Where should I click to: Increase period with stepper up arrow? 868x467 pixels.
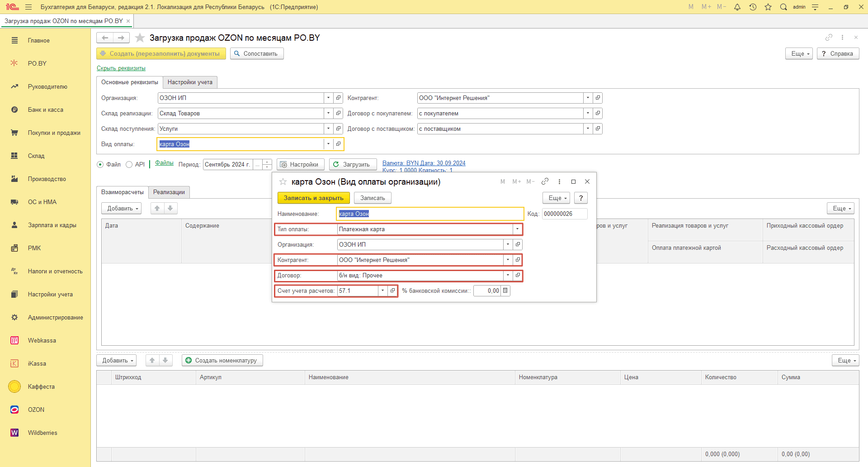click(267, 162)
